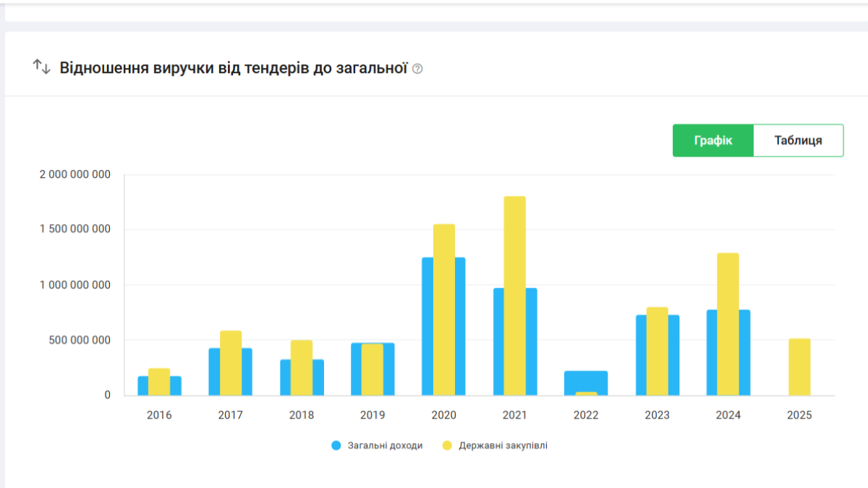Click the 2019 year label on the axis
Viewport: 868px width, 488px height.
point(373,415)
